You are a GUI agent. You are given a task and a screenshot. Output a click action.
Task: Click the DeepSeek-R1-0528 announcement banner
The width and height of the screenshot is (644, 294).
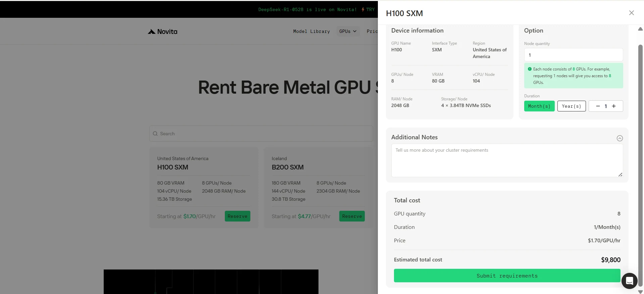click(x=307, y=9)
